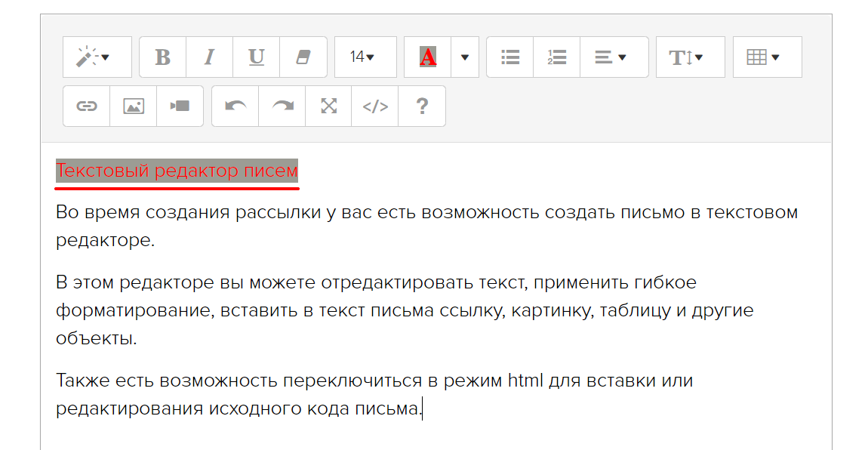This screenshot has height=450, width=868.
Task: Insert a bulleted list
Action: tap(510, 57)
